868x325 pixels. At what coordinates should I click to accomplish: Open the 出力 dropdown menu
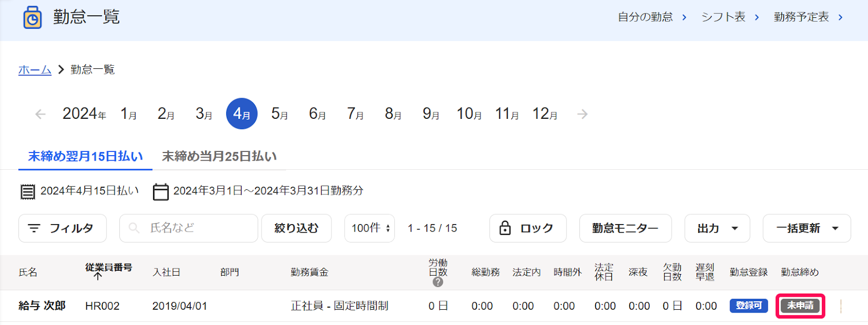[717, 228]
